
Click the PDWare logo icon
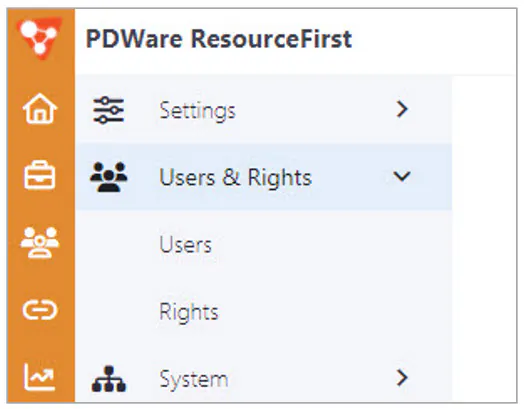[x=40, y=38]
